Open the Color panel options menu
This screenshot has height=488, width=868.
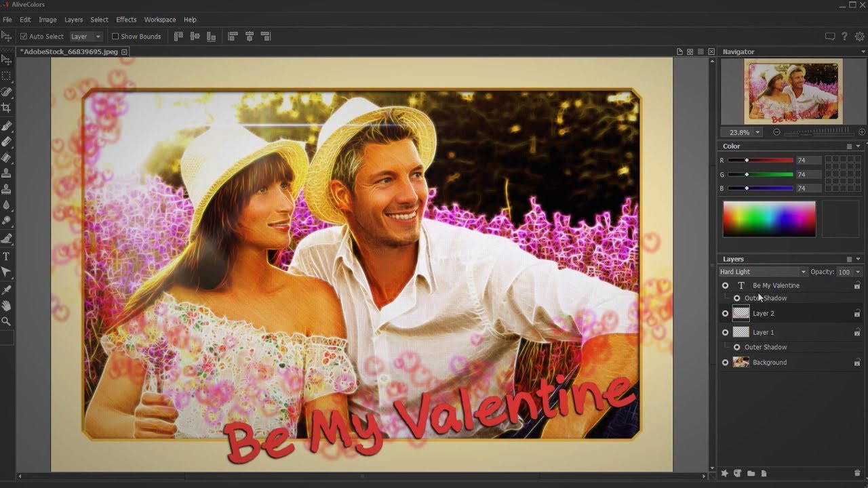pyautogui.click(x=849, y=146)
